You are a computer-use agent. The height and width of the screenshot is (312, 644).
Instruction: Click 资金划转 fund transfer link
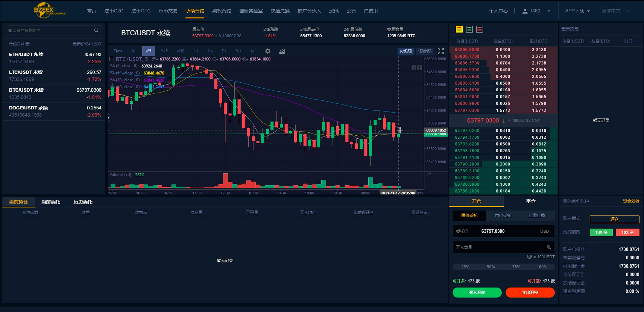[631, 201]
